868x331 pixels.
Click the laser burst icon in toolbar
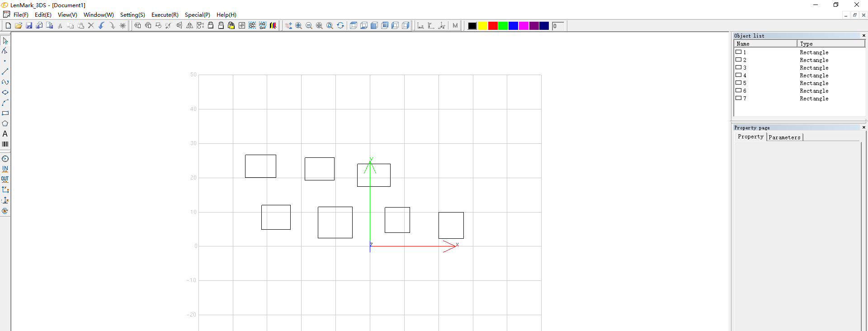[123, 26]
